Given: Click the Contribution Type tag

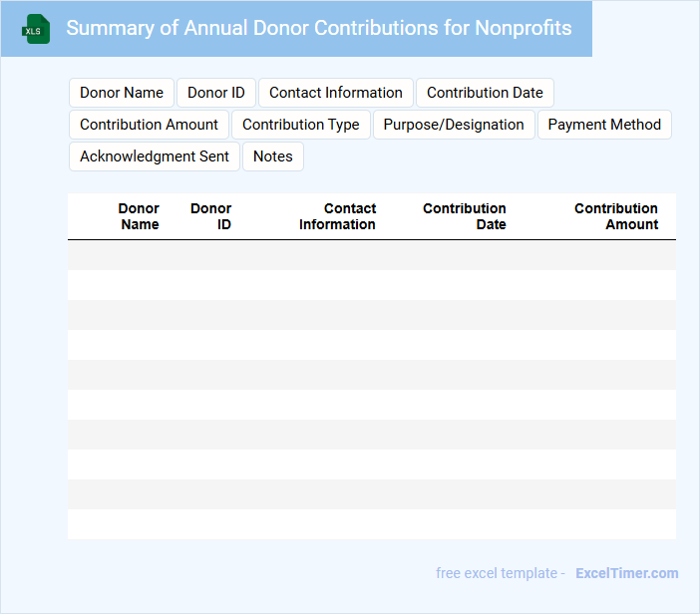Looking at the screenshot, I should [301, 125].
